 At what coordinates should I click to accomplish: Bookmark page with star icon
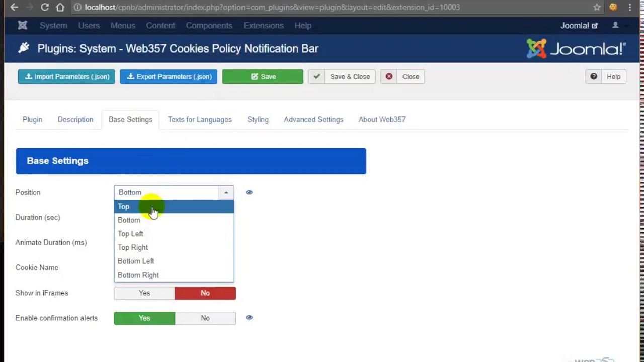(597, 7)
